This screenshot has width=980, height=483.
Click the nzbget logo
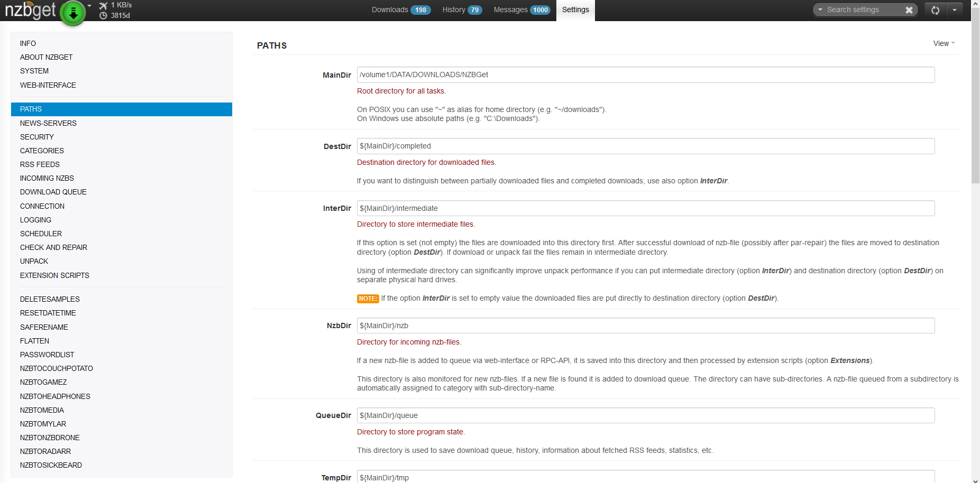[30, 11]
